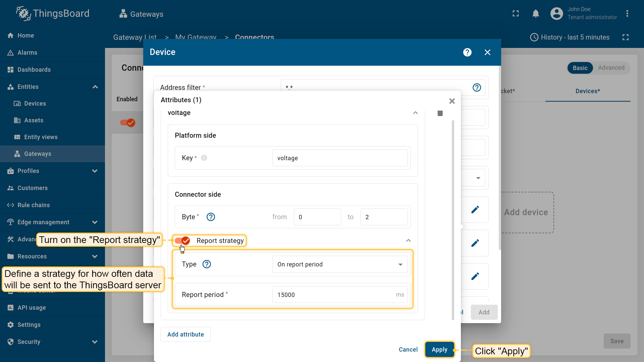
Task: Open the Type dropdown On report period
Action: point(339,264)
